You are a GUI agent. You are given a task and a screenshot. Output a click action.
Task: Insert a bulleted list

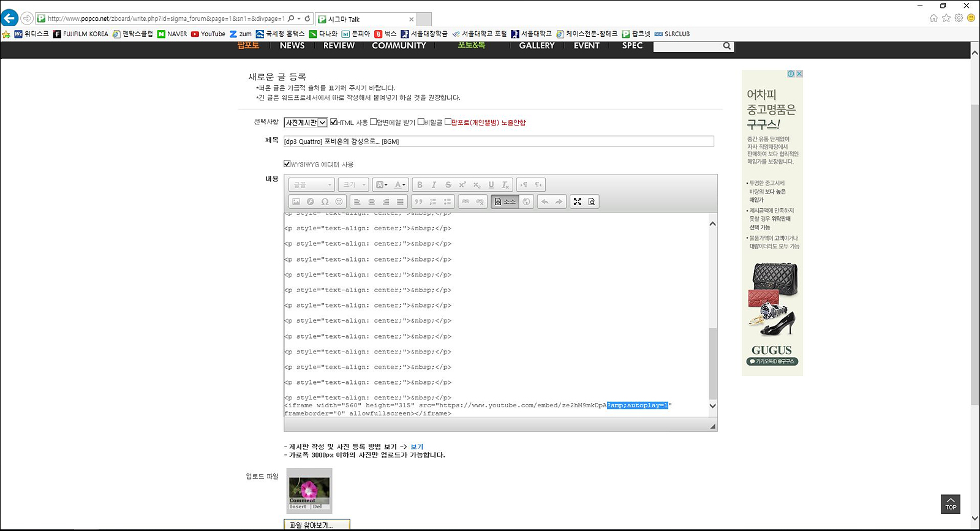(447, 201)
